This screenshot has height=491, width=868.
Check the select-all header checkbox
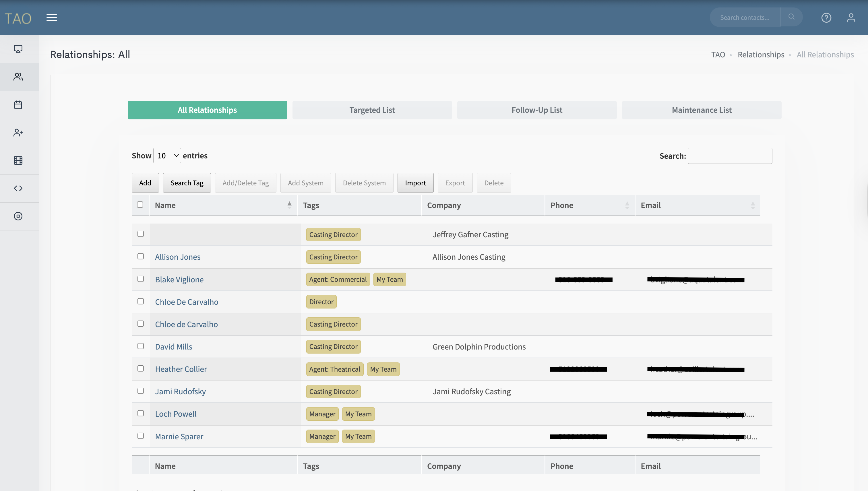point(140,205)
